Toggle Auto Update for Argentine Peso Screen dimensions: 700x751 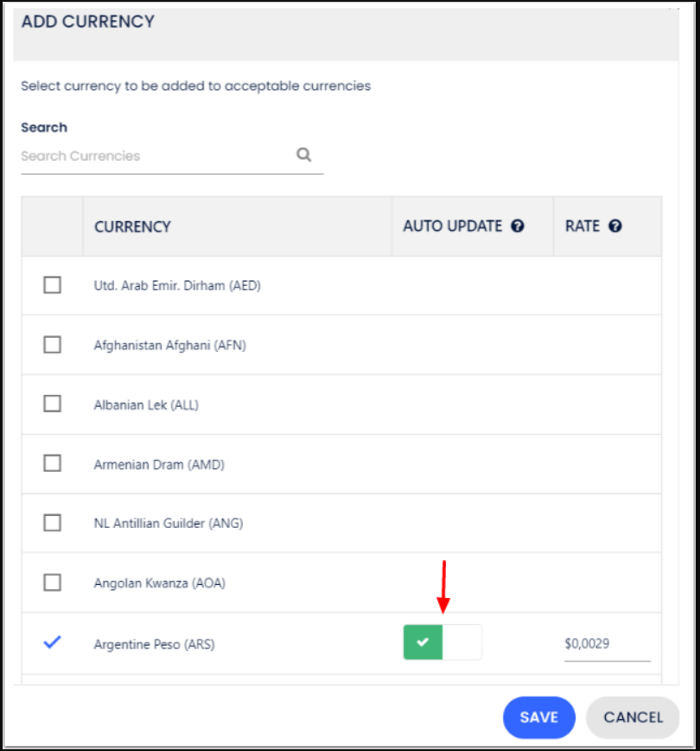point(442,643)
